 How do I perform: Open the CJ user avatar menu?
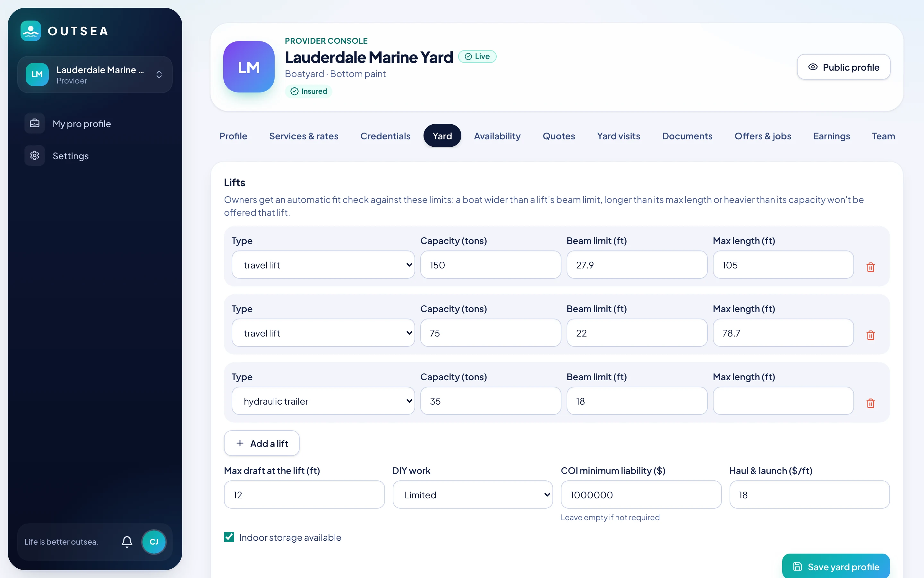[154, 542]
